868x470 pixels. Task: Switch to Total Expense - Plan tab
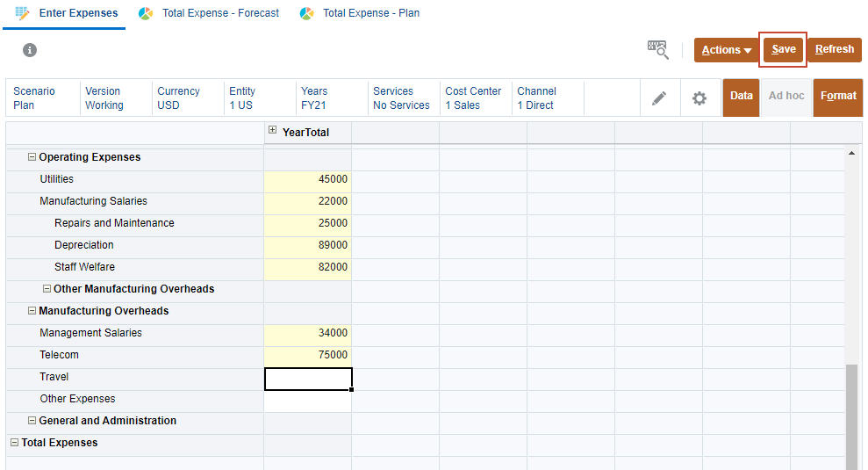coord(371,13)
